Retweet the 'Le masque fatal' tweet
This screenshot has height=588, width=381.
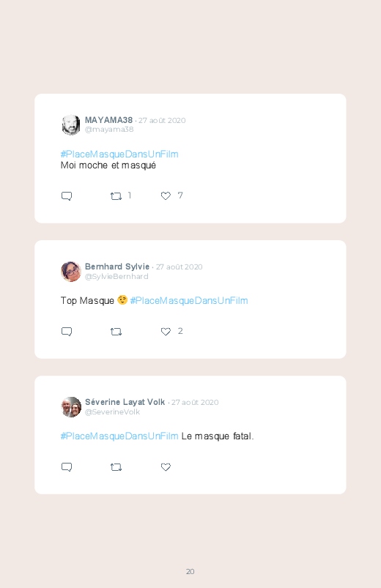click(116, 467)
